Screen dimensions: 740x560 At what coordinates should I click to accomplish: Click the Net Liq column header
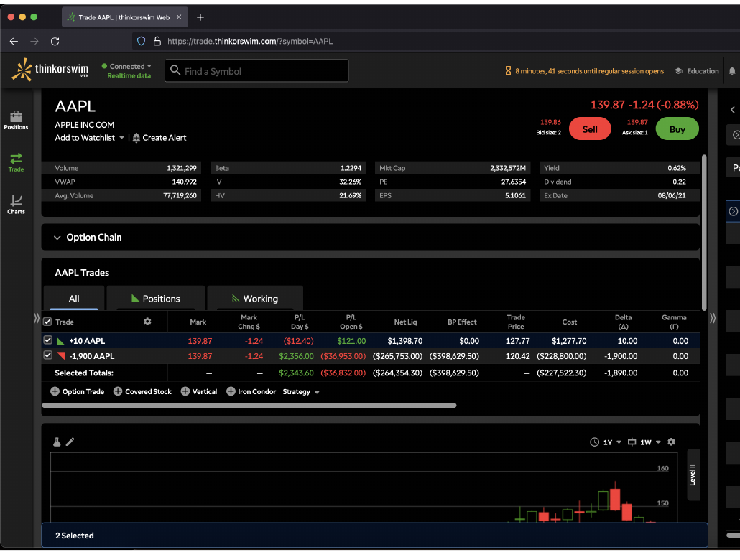tap(405, 322)
